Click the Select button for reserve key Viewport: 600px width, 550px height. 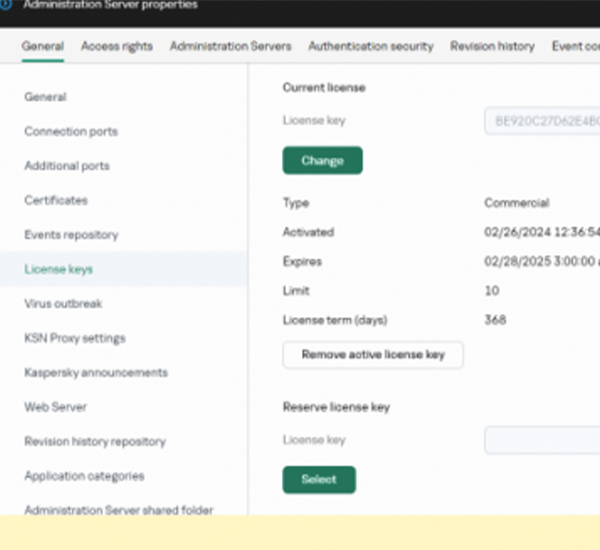(x=319, y=480)
